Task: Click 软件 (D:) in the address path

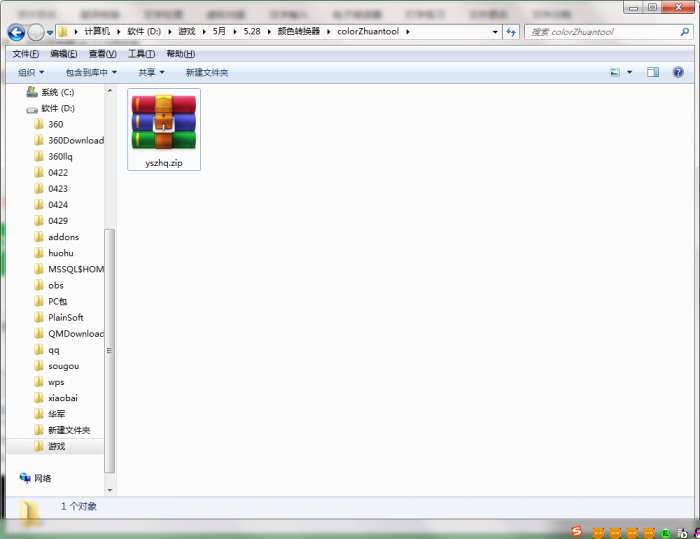Action: [x=144, y=31]
